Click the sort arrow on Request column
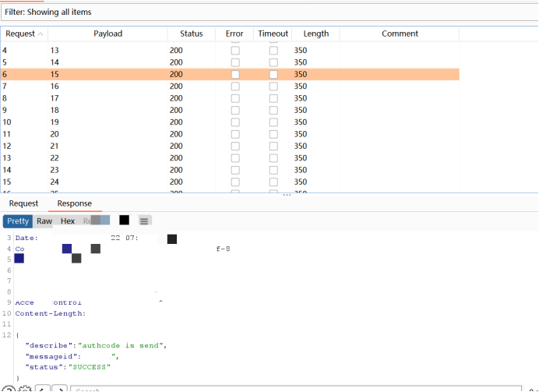 point(41,34)
